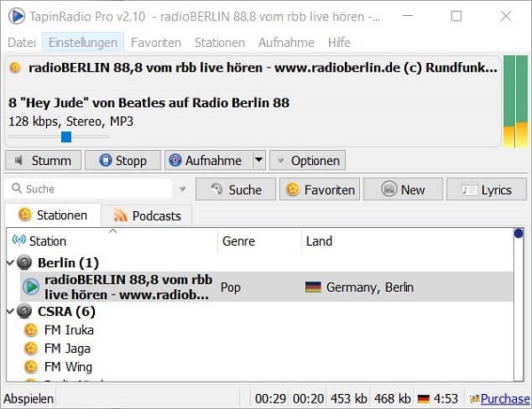
Task: Click the 00:29 time in status bar
Action: point(270,398)
